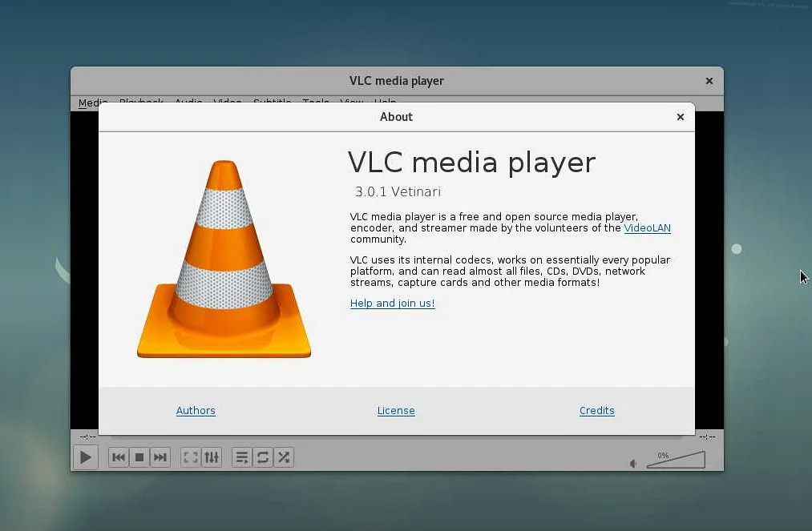Show the playlist panel
Viewport: 812px width, 531px height.
coord(242,457)
